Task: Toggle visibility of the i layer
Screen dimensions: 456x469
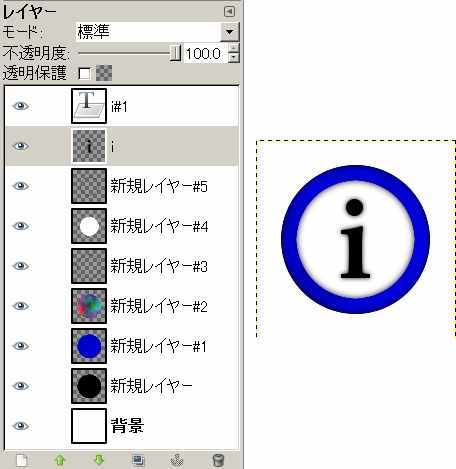Action: (x=21, y=146)
